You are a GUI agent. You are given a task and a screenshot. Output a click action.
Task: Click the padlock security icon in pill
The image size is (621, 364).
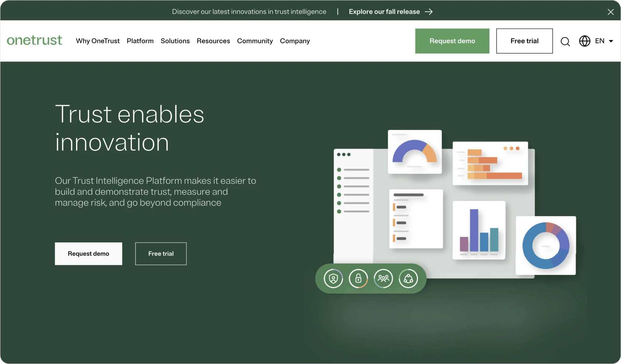(x=358, y=278)
